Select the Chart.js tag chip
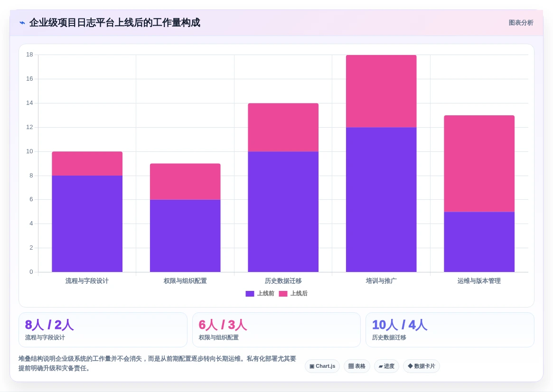 pyautogui.click(x=322, y=366)
